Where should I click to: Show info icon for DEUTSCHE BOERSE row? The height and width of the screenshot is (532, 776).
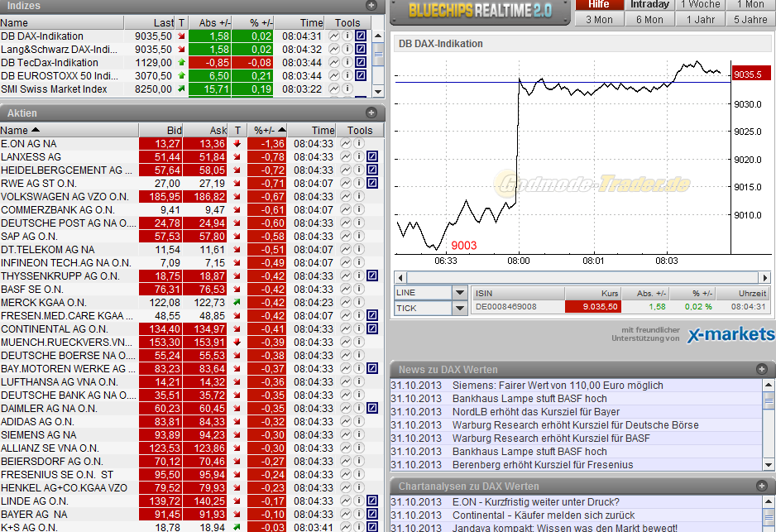coord(359,355)
